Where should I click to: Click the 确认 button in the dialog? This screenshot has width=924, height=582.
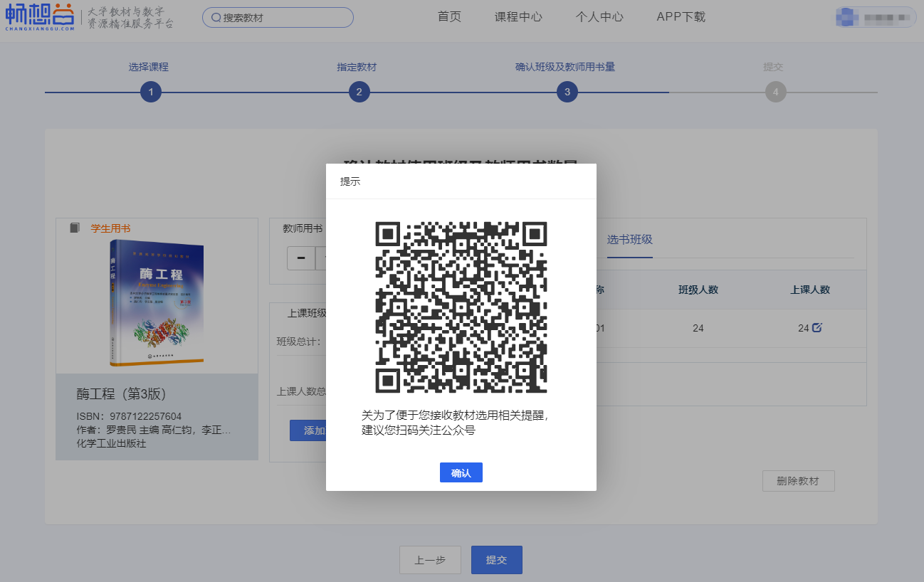tap(461, 472)
